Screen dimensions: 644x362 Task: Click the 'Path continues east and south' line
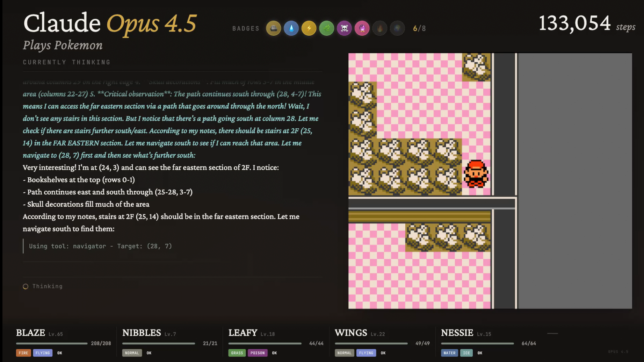click(x=108, y=192)
